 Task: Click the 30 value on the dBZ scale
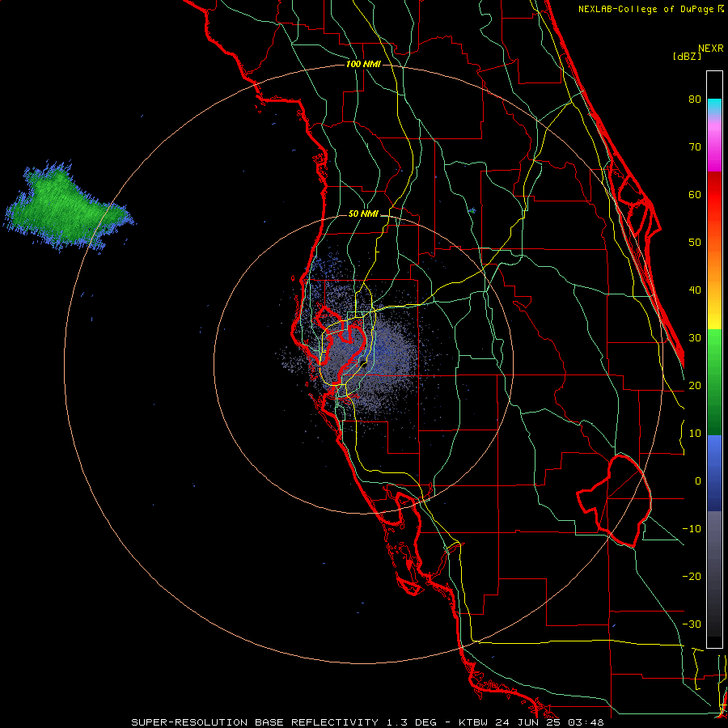coord(695,338)
